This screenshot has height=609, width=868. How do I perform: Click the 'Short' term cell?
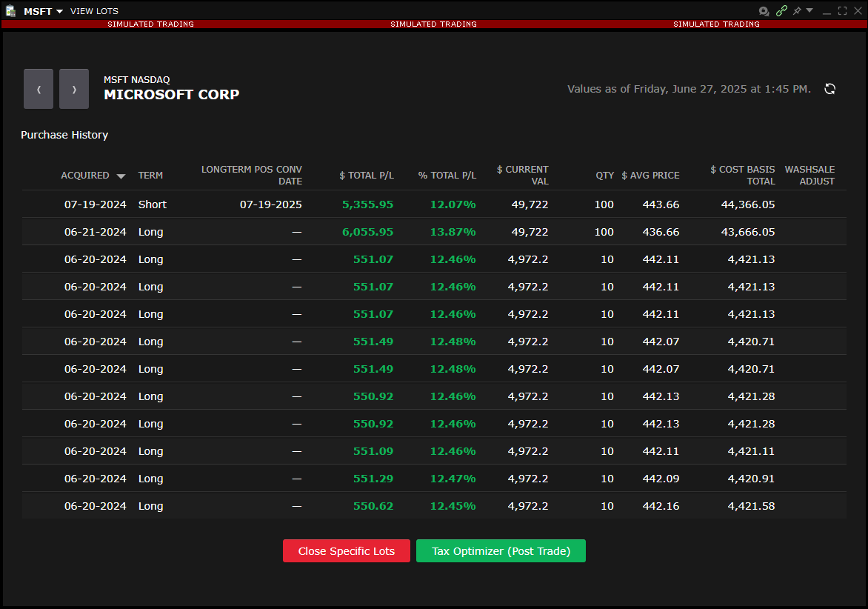[153, 204]
